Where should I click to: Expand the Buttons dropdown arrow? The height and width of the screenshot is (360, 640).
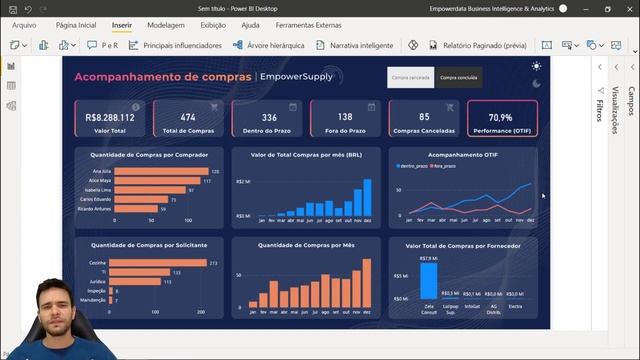(x=576, y=46)
